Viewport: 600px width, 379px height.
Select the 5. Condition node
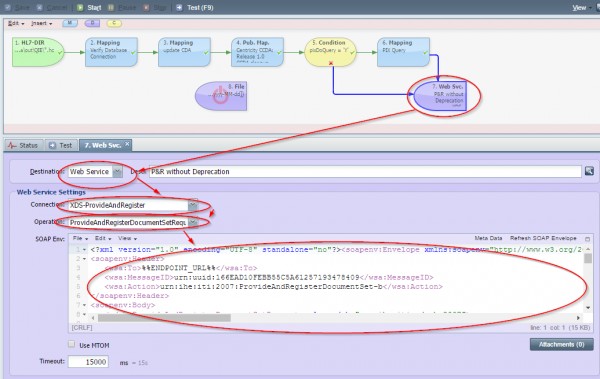click(x=330, y=52)
